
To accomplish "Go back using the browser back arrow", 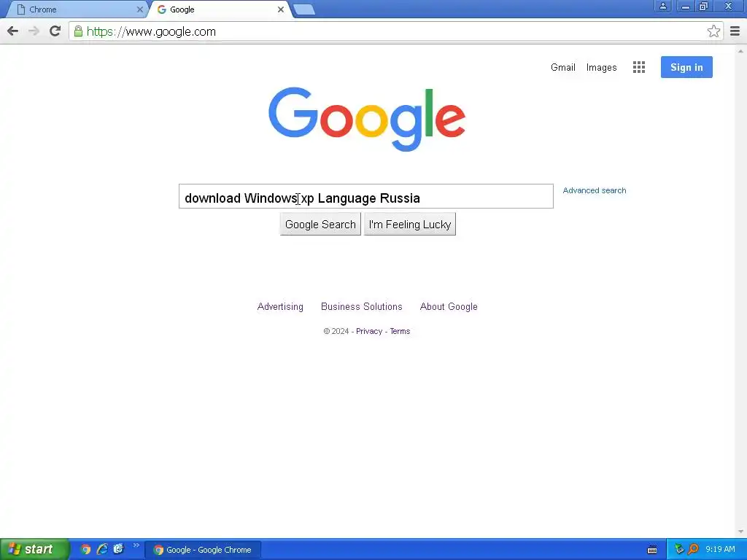I will click(x=13, y=31).
